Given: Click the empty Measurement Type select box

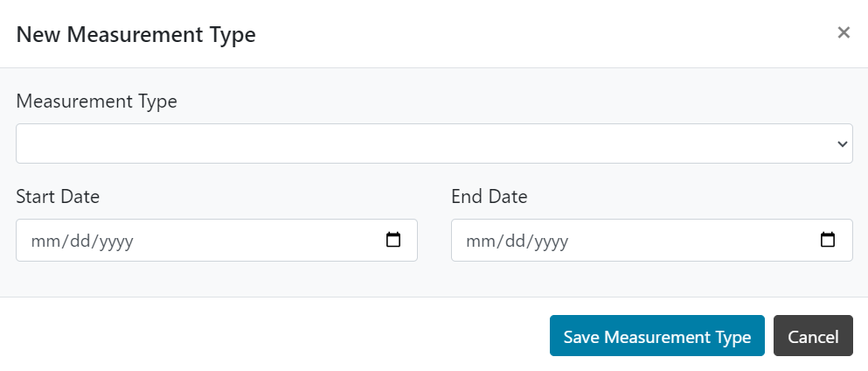Looking at the screenshot, I should [420, 143].
